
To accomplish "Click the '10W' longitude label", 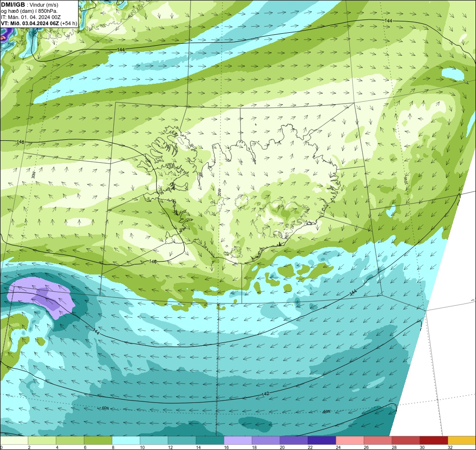I will [406, 181].
